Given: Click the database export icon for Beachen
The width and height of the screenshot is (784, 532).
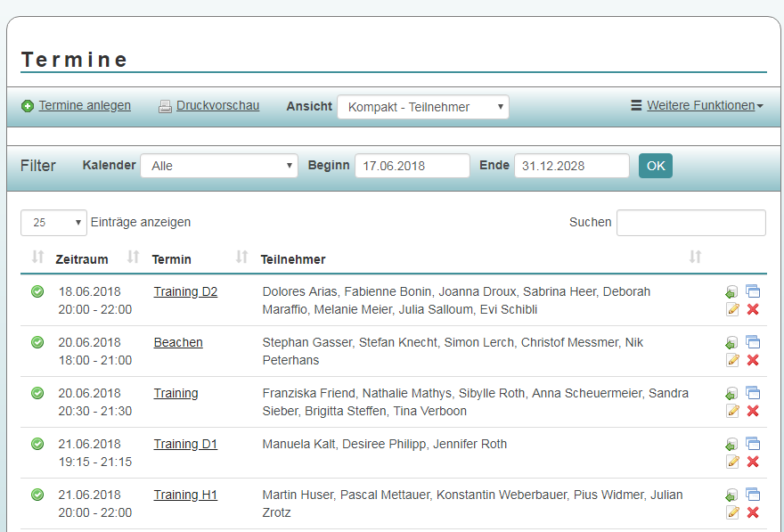Looking at the screenshot, I should [x=731, y=342].
